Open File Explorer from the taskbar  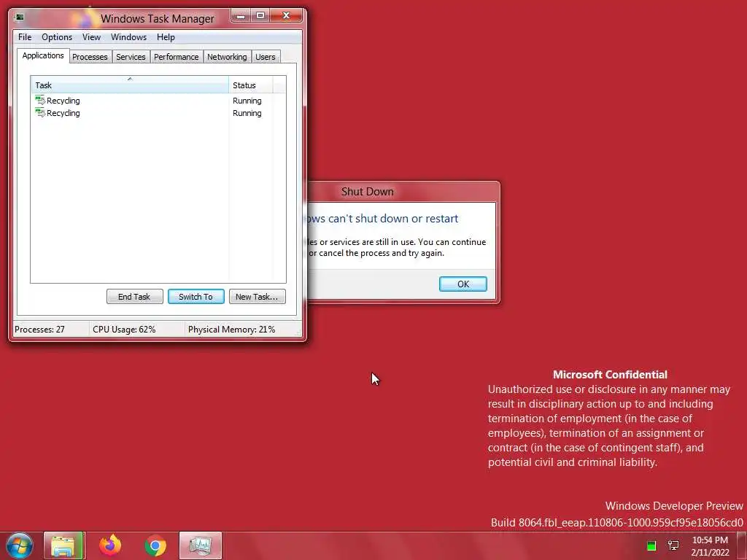[x=64, y=545]
